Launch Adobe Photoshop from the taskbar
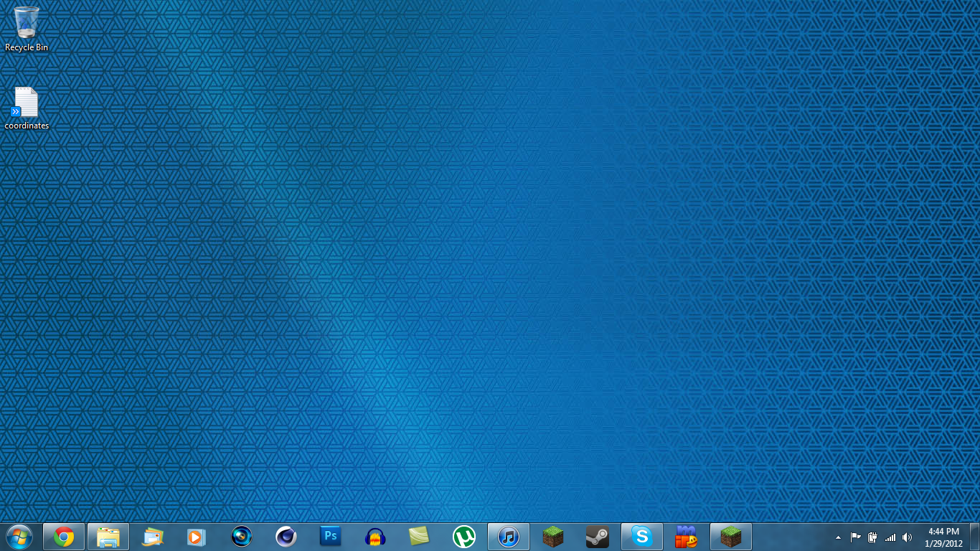980x551 pixels. tap(331, 537)
